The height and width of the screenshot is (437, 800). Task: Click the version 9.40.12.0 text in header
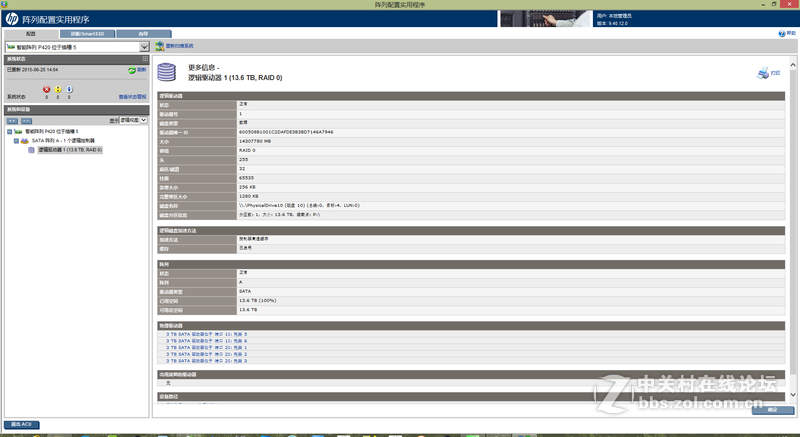click(x=612, y=23)
